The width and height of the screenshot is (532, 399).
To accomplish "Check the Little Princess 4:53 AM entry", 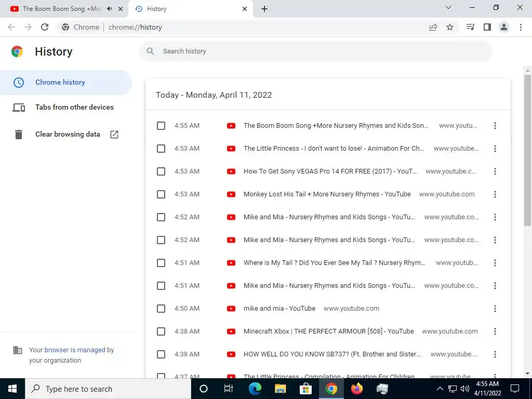I will coord(161,149).
